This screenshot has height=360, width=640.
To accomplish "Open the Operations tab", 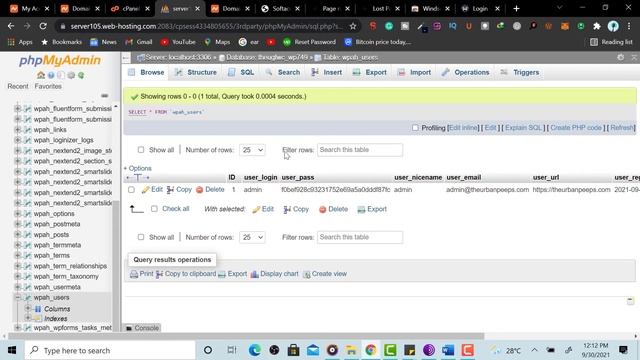I will tap(466, 72).
